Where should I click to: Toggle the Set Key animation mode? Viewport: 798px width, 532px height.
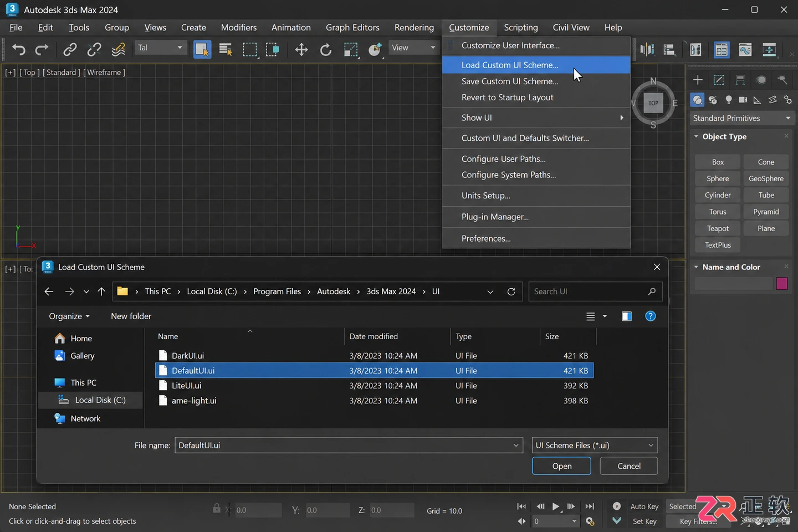(x=644, y=521)
